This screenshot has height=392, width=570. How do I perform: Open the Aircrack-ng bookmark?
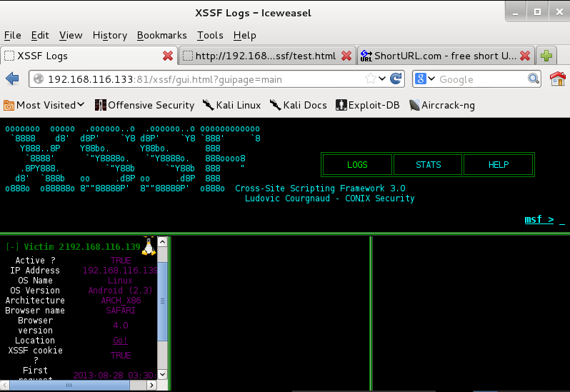tap(441, 105)
